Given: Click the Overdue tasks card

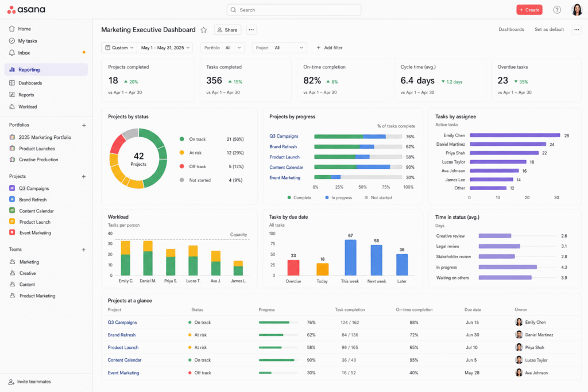Looking at the screenshot, I should click(536, 80).
